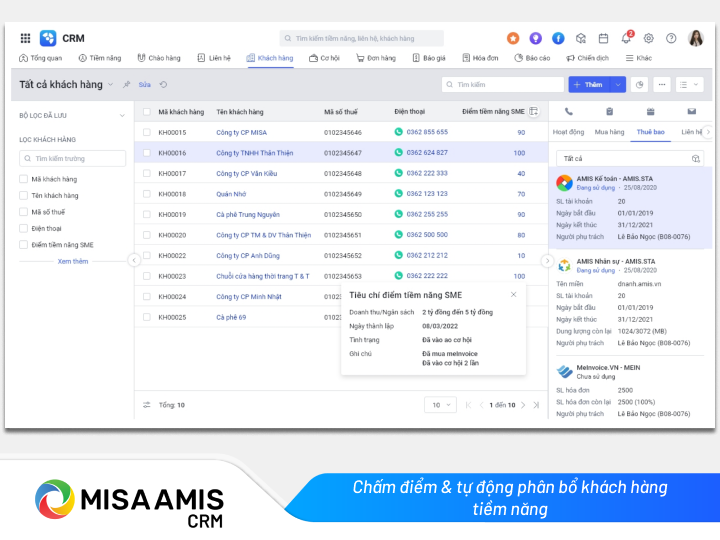Image resolution: width=720 pixels, height=540 pixels.
Task: Click the mail icon in the detail panel
Action: (691, 111)
